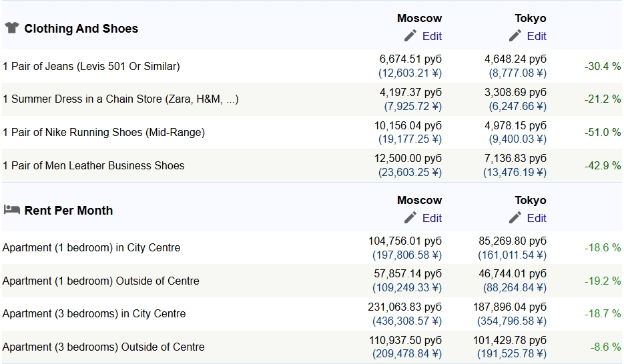Click '1 Pair of Nike Running Shoes (Mid-Range)'

coord(103,132)
